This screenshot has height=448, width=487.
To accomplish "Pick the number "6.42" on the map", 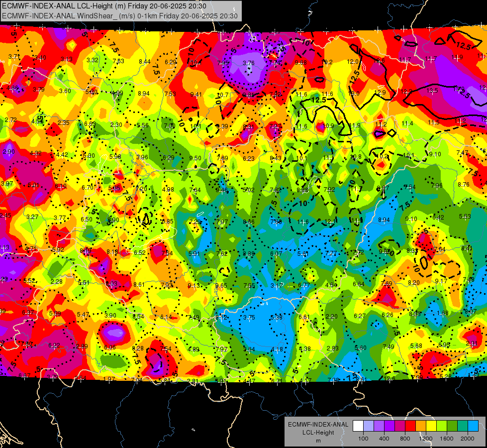I will [438, 218].
